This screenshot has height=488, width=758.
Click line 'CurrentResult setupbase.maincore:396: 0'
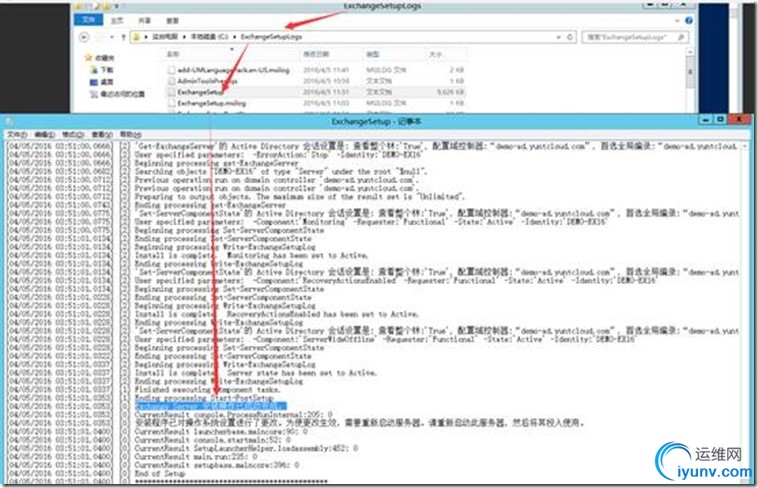click(217, 465)
